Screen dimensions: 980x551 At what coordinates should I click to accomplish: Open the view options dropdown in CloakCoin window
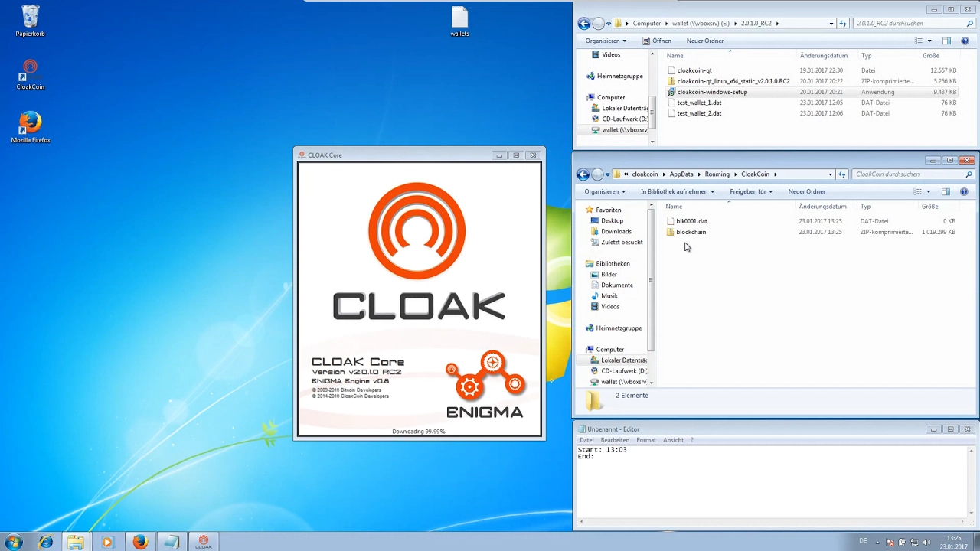tap(929, 191)
